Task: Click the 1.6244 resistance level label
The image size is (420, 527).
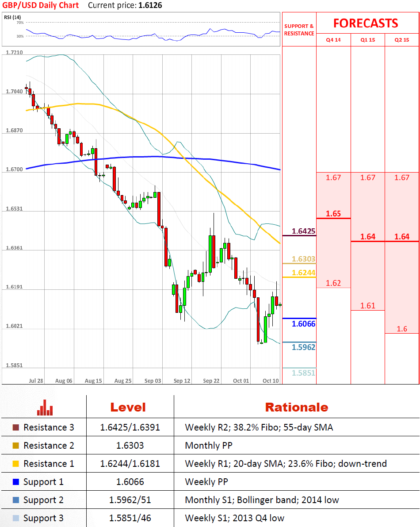Action: tap(303, 273)
